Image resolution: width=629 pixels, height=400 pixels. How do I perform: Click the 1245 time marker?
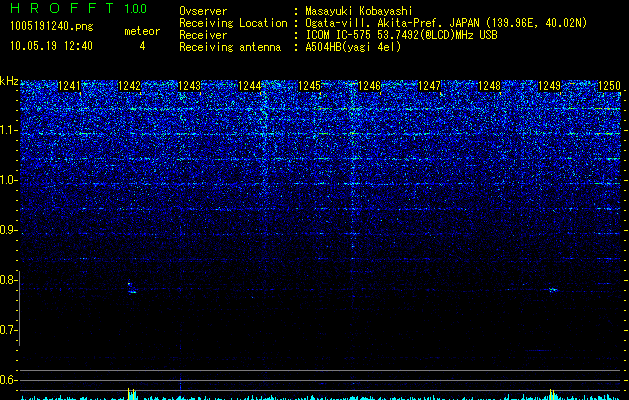coord(309,86)
